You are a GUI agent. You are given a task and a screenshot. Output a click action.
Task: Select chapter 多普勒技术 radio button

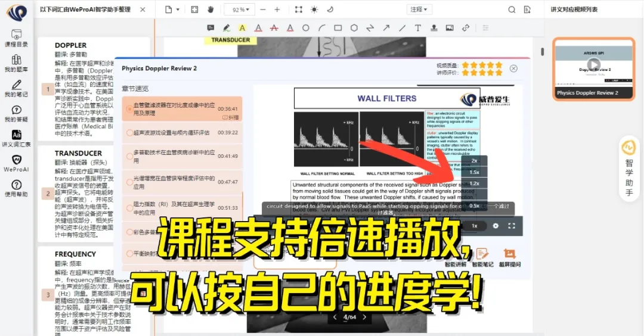tap(129, 156)
